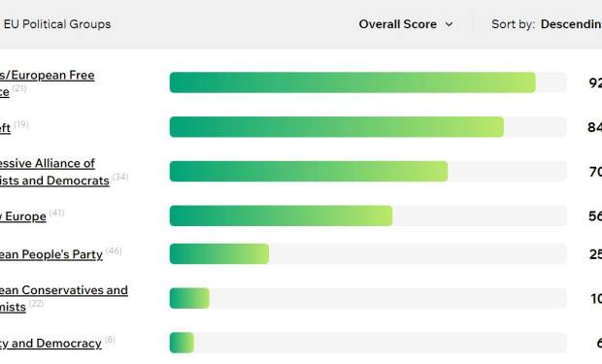Open the European People's Party link
Image resolution: width=602 pixels, height=364 pixels.
pos(51,254)
